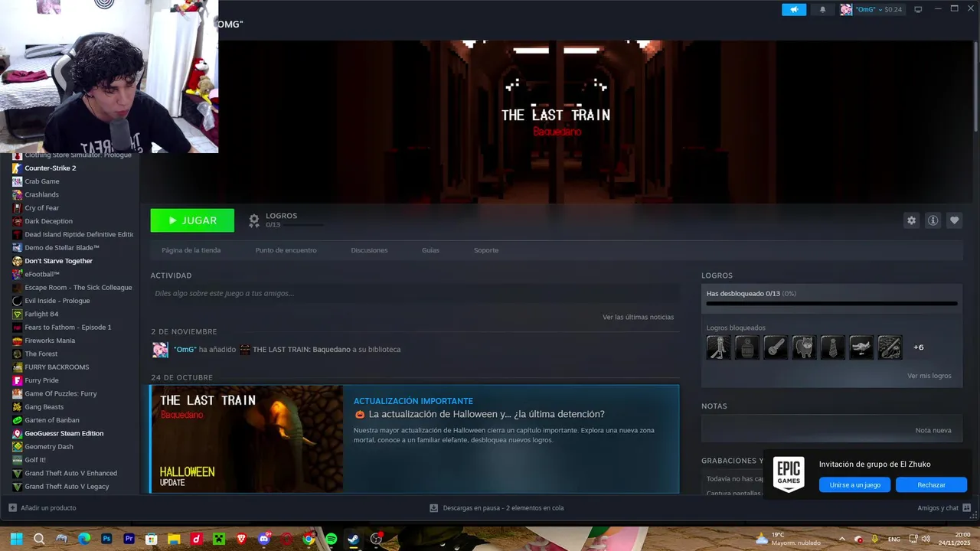Switch to the Guías tab
The image size is (980, 551).
[x=430, y=250]
